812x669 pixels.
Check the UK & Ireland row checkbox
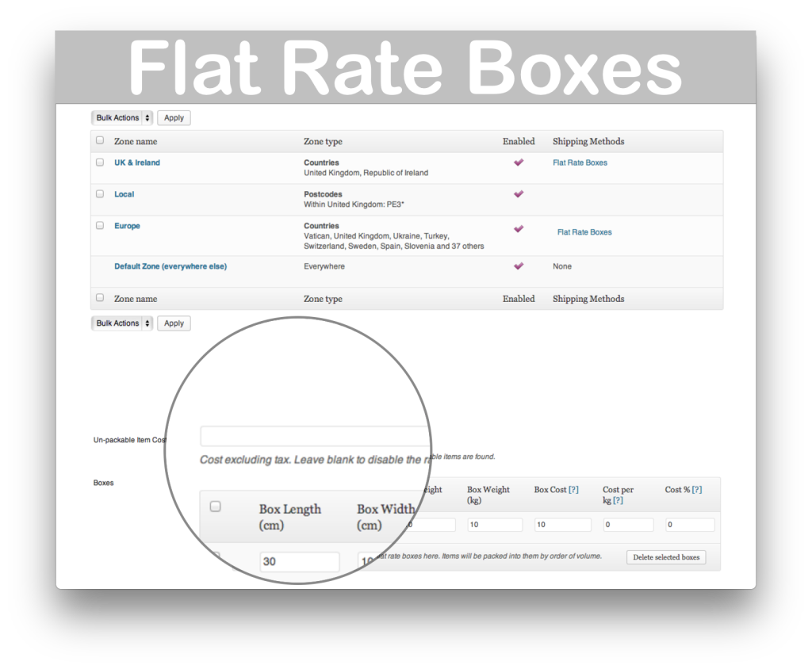pos(100,161)
